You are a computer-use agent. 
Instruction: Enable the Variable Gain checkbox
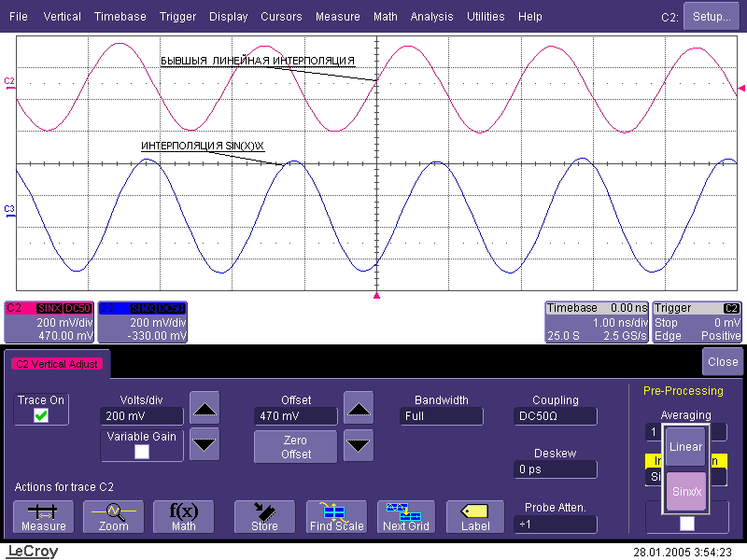141,452
